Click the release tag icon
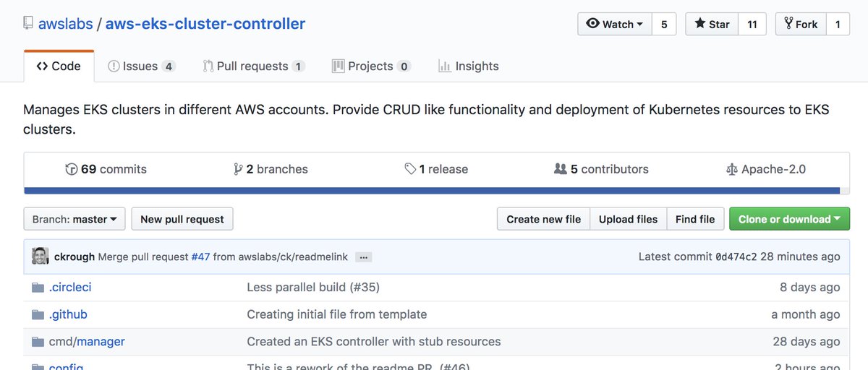Screen dimensions: 868x370 tap(410, 169)
